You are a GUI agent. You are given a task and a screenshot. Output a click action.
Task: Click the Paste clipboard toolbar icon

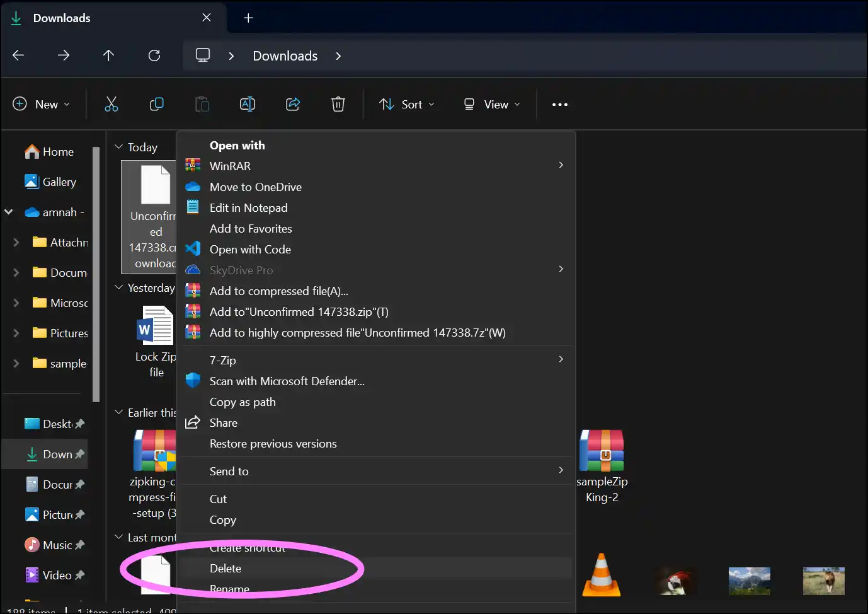[202, 104]
